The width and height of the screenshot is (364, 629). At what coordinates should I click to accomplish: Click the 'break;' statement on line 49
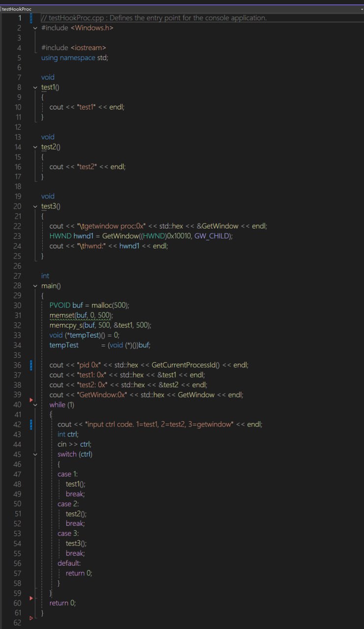pos(76,494)
